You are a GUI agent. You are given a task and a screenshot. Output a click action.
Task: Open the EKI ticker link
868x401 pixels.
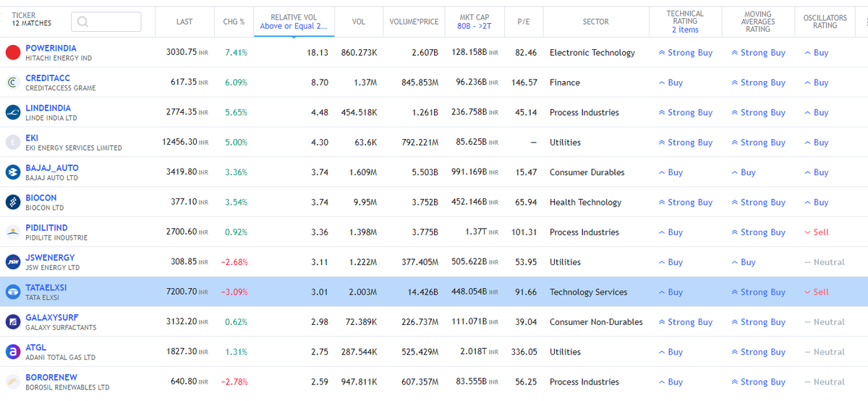(x=32, y=138)
